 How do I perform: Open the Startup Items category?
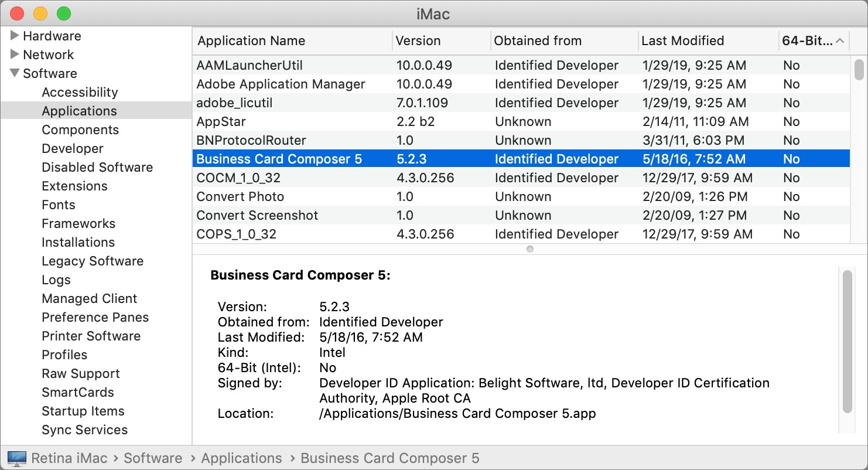tap(83, 411)
